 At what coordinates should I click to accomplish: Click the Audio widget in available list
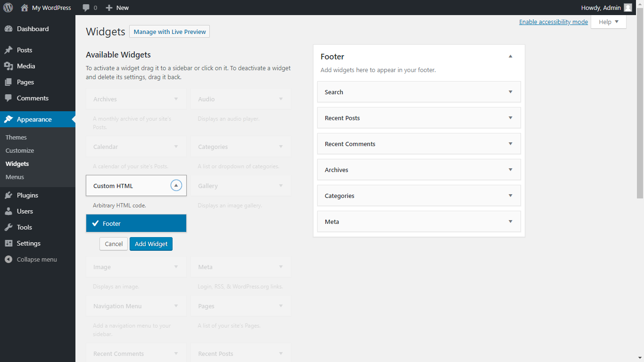241,99
